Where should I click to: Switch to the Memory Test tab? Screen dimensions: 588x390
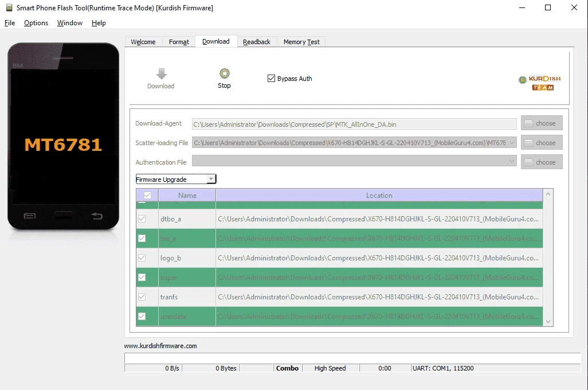click(301, 42)
